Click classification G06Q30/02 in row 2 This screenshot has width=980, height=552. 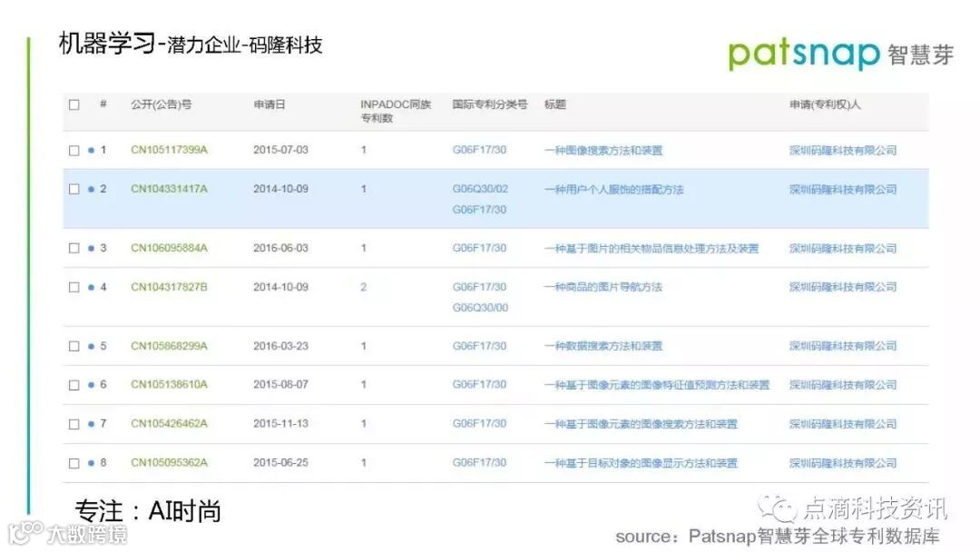[480, 189]
